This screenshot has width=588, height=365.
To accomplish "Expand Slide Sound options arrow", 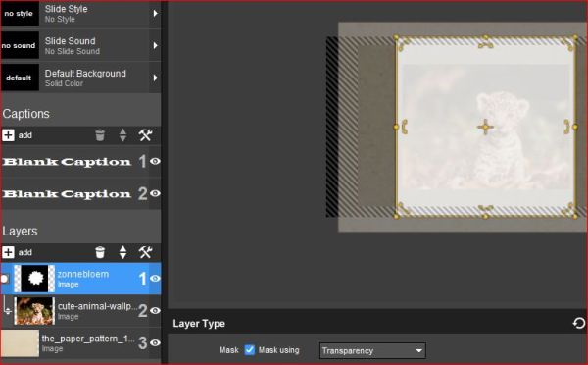I will click(x=155, y=45).
